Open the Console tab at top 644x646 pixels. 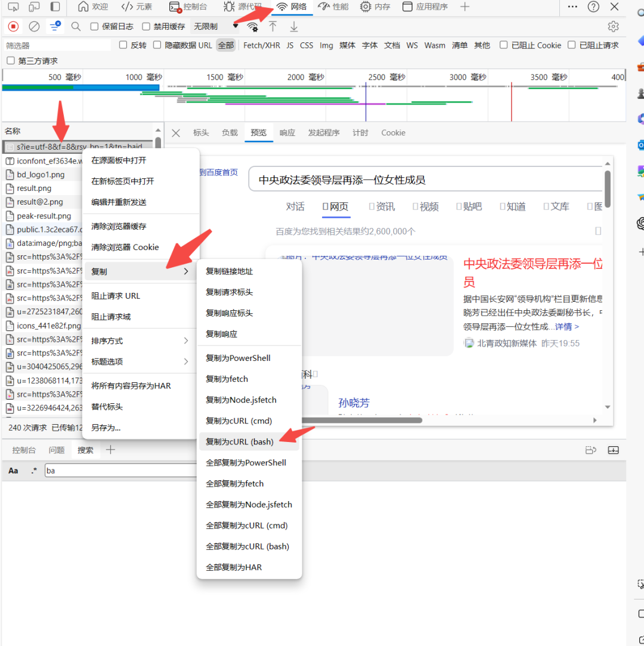point(188,7)
